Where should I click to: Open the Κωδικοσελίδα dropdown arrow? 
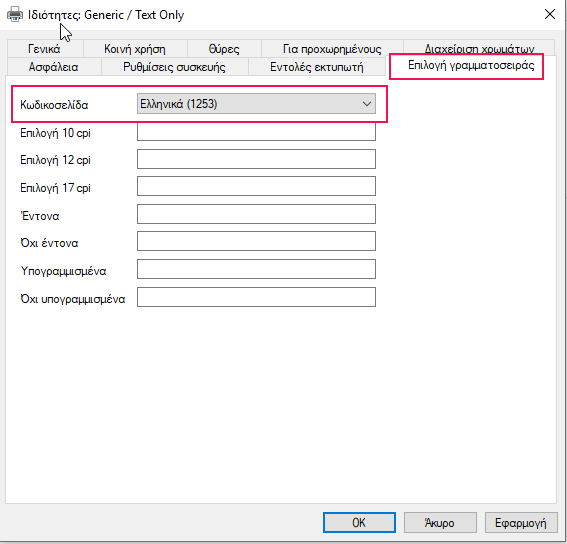pyautogui.click(x=367, y=104)
